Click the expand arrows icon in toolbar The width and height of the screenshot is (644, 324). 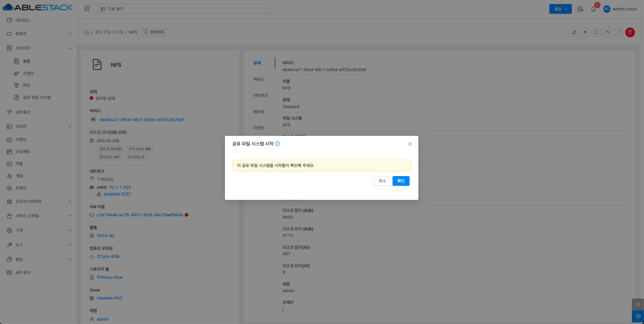pos(619,32)
